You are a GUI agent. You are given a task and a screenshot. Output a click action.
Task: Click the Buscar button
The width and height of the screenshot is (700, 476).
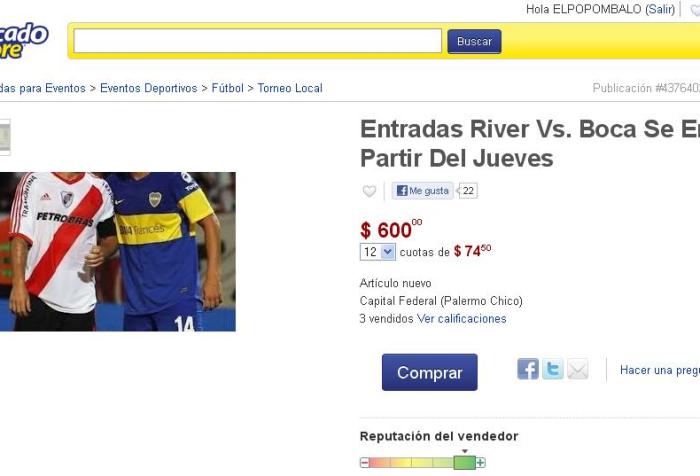tap(474, 42)
